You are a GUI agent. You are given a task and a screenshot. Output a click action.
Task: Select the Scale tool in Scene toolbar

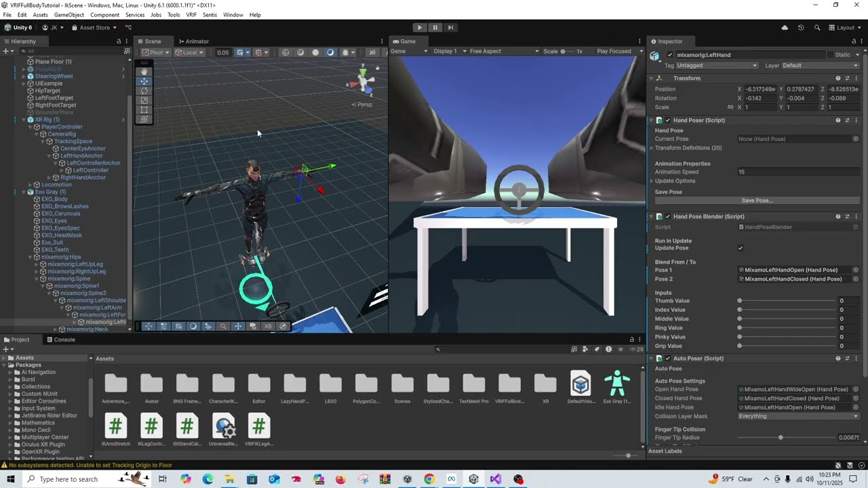(x=144, y=100)
